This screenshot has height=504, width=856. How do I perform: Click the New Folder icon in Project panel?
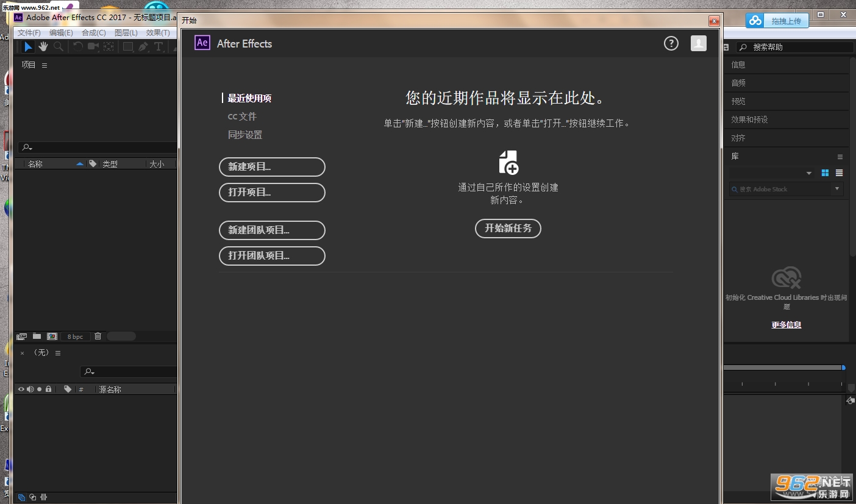(37, 336)
